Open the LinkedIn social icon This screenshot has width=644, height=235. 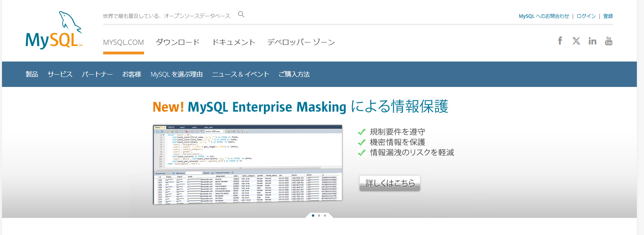click(x=592, y=41)
